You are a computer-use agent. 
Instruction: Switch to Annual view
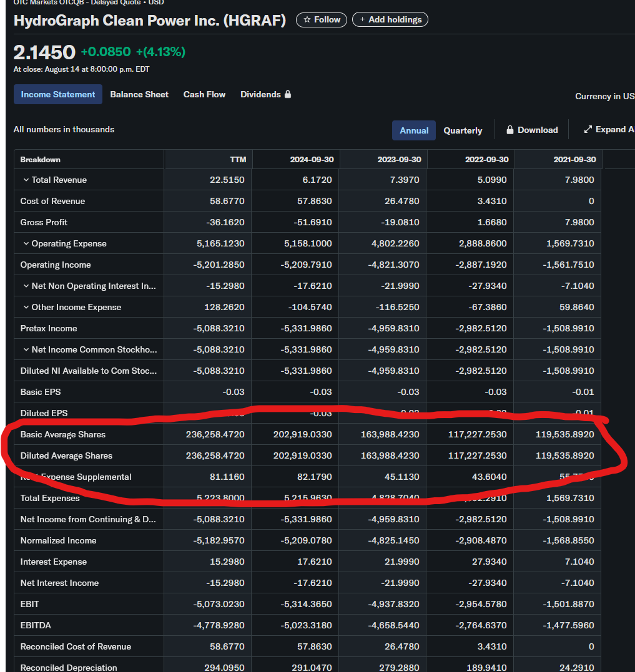[x=414, y=130]
